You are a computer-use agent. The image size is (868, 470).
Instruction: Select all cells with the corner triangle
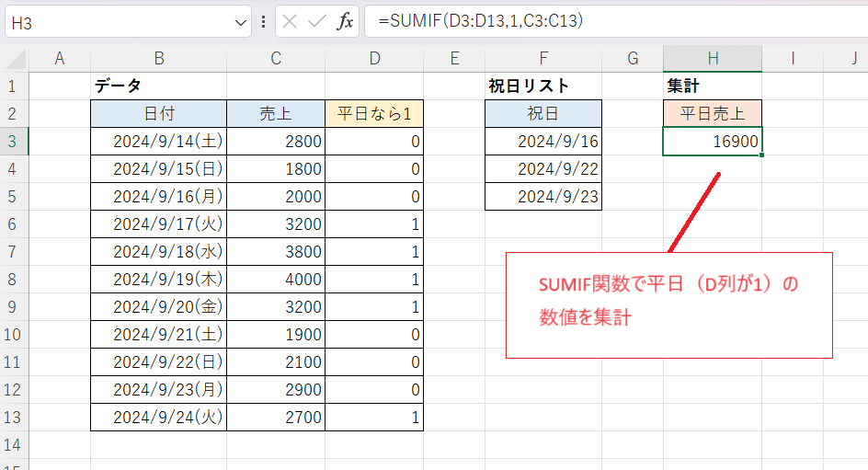point(15,59)
